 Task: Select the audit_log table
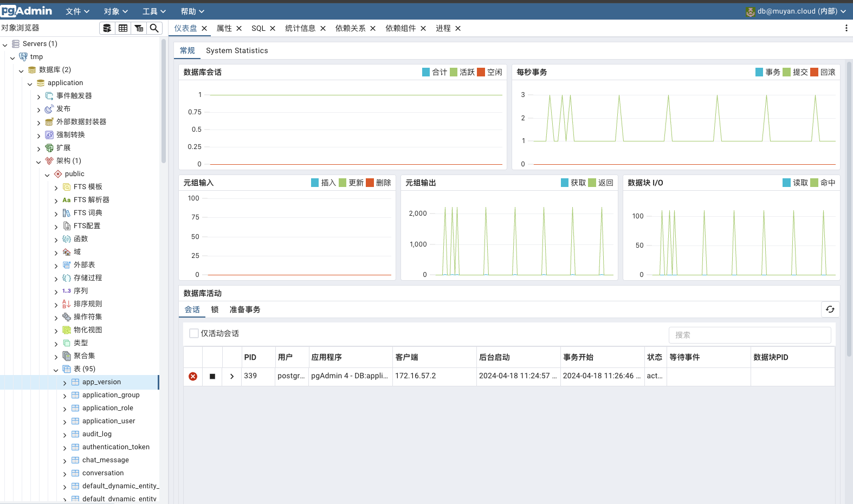(x=97, y=434)
